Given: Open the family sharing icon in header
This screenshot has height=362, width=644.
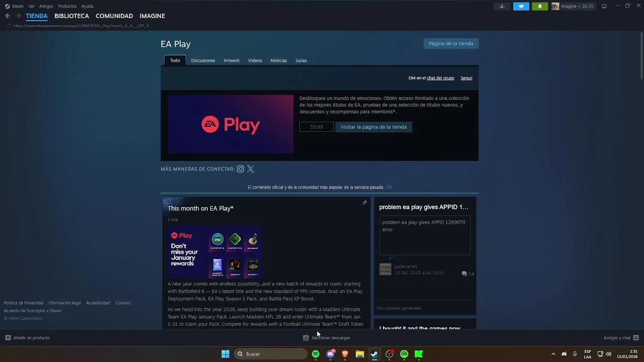Looking at the screenshot, I should pos(502,6).
